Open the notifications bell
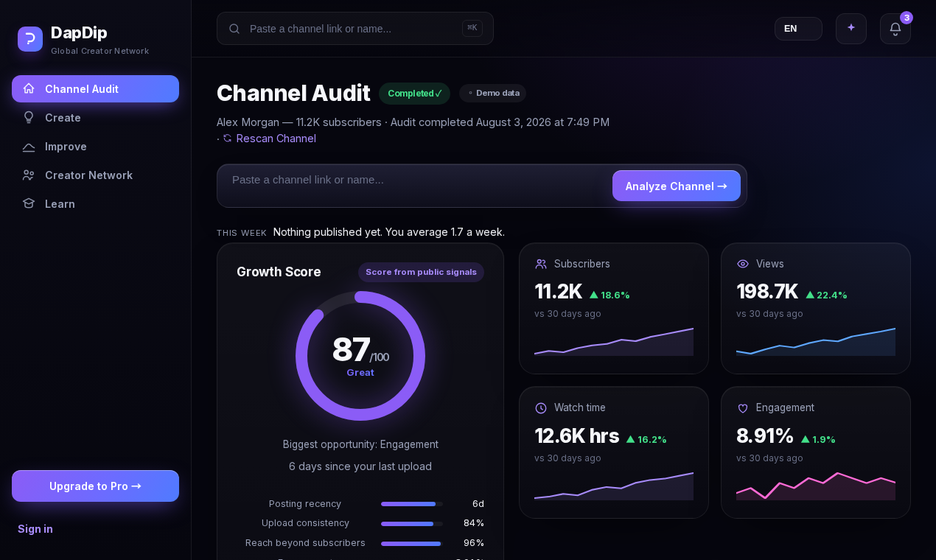 pos(895,29)
